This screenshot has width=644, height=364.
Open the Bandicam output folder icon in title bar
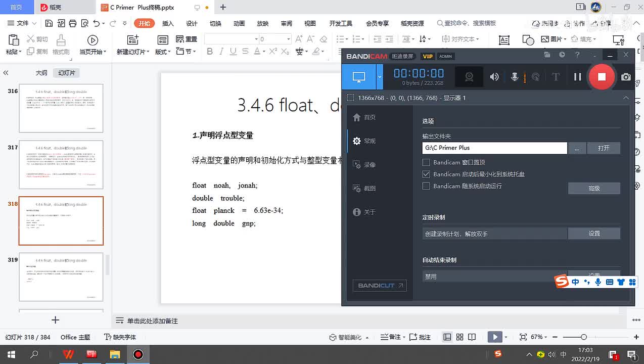point(547,55)
